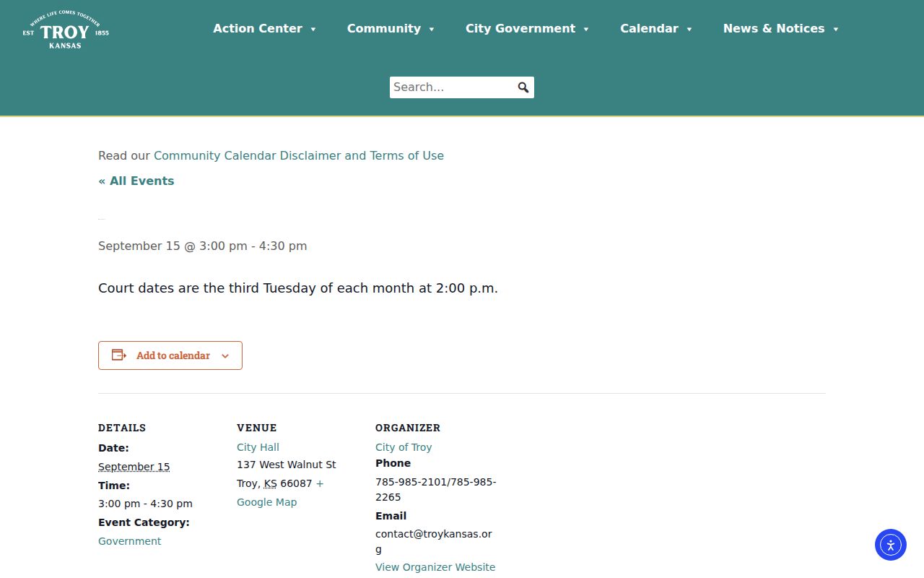Open the City of Troy organizer link
This screenshot has height=578, width=924.
tap(404, 447)
